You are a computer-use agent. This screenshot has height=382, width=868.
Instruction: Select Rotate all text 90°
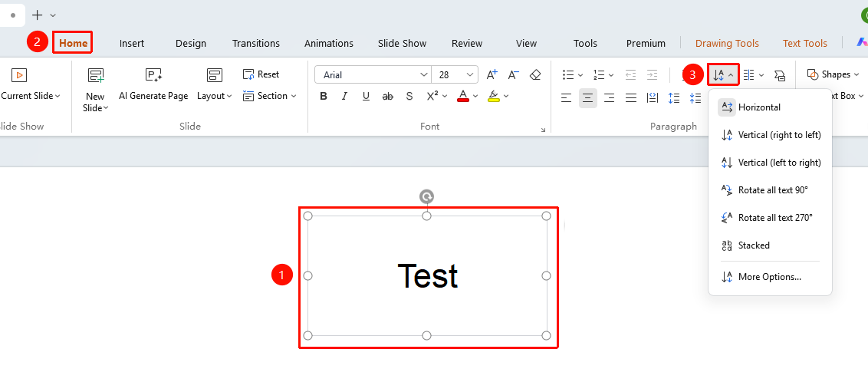770,190
